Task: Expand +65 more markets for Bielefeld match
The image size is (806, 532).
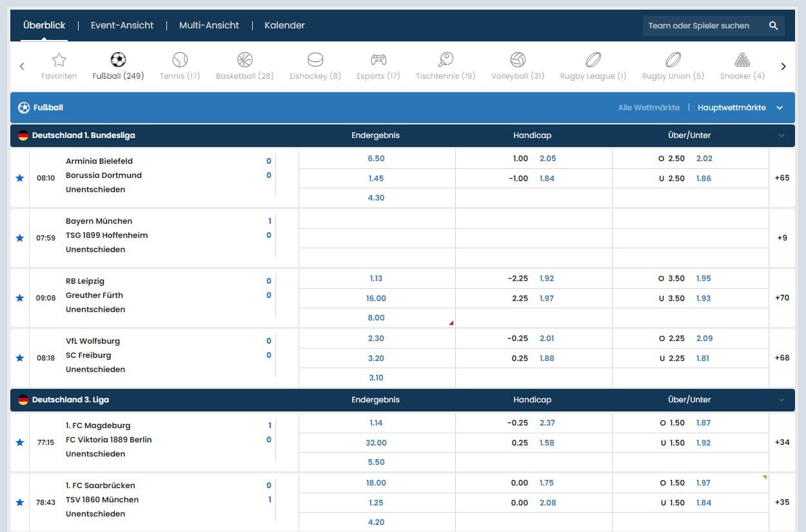Action: [782, 178]
